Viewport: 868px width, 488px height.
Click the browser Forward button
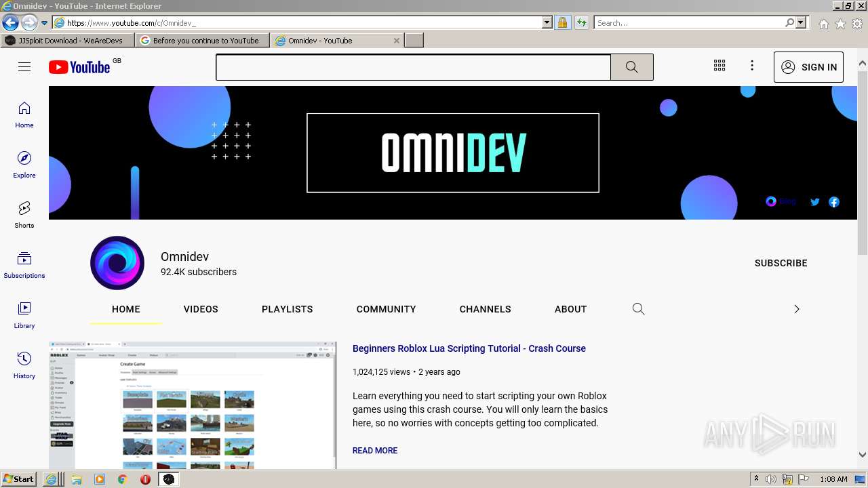pyautogui.click(x=29, y=22)
